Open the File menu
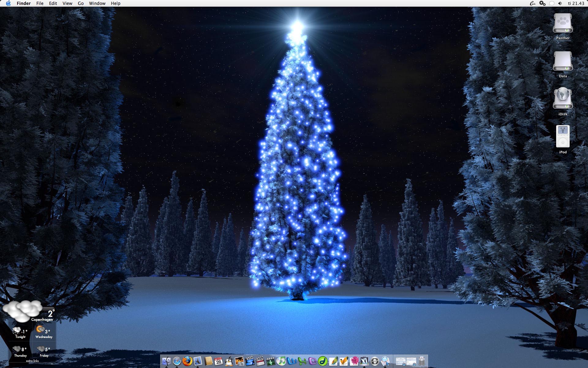The width and height of the screenshot is (588, 368). click(40, 3)
